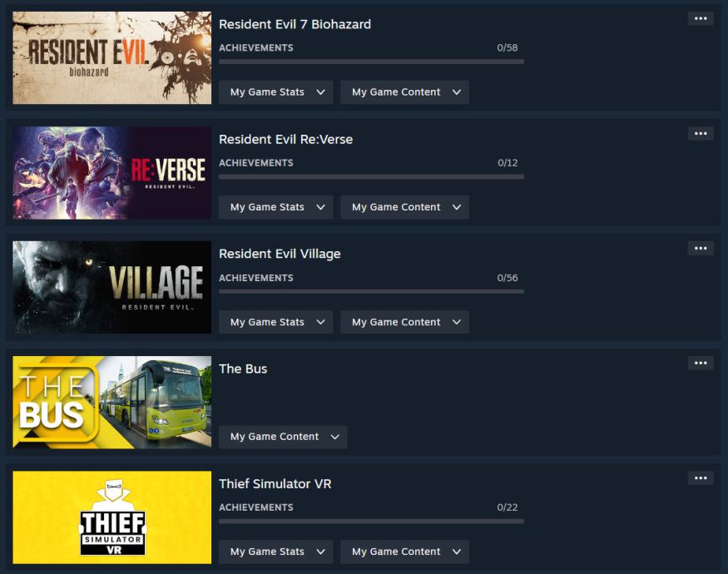Screen dimensions: 728x574
Task: Open the three-dot menu for Thief Simulator VR
Action: pyautogui.click(x=701, y=478)
